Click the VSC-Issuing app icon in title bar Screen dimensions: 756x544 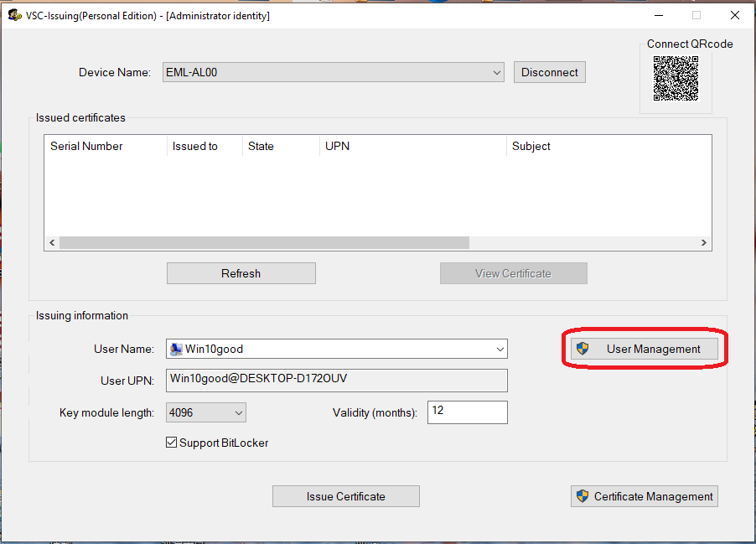click(14, 15)
